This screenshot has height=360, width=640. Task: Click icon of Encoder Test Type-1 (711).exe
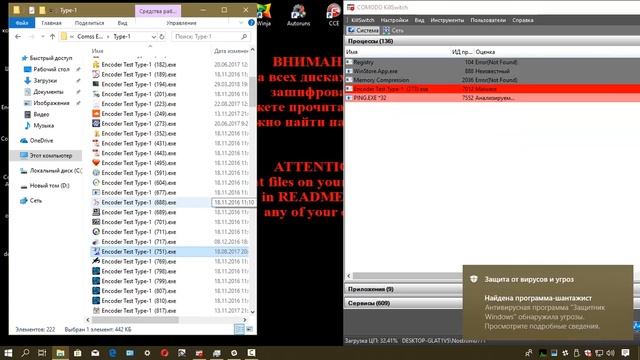tap(96, 232)
